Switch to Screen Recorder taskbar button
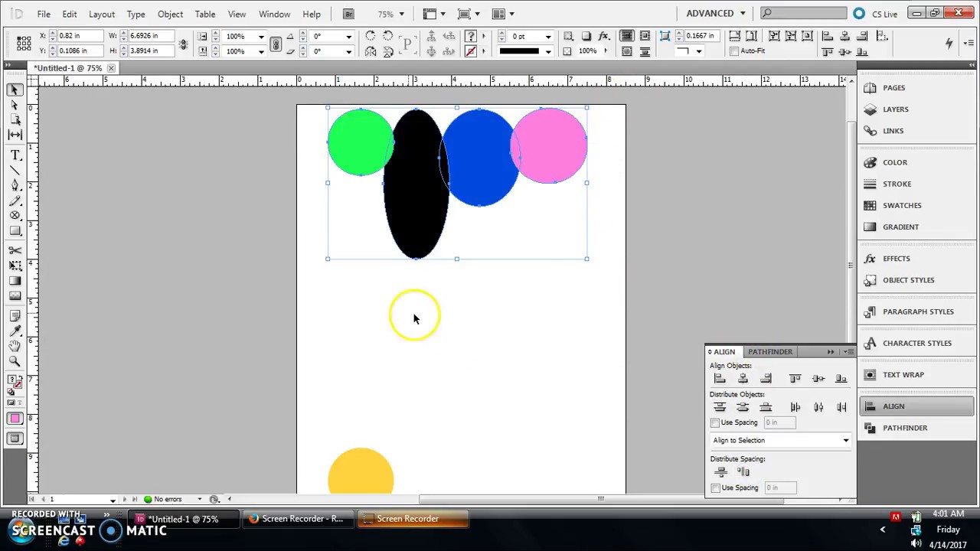 414,519
